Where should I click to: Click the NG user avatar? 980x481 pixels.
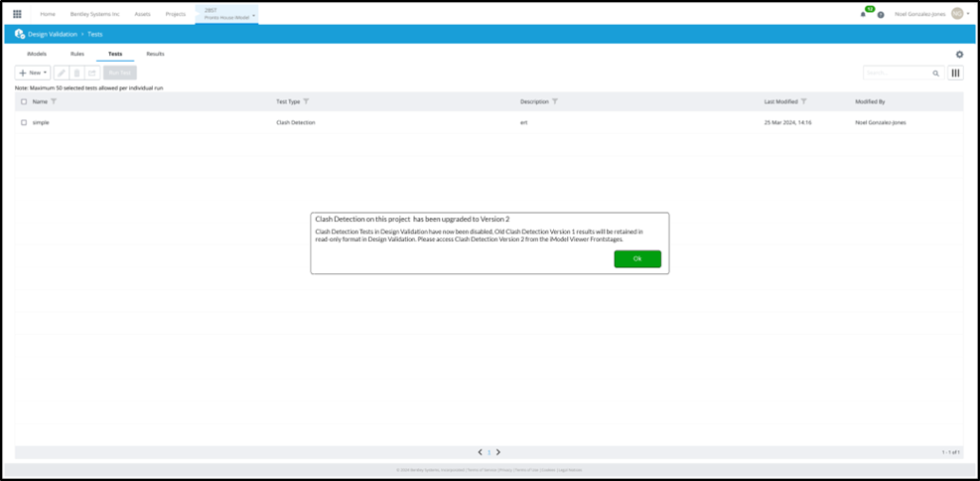(957, 14)
